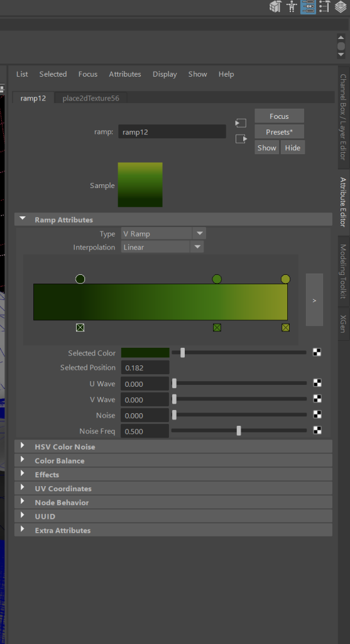Delete the middle green ramp color entry
This screenshot has height=644, width=350.
click(x=217, y=327)
